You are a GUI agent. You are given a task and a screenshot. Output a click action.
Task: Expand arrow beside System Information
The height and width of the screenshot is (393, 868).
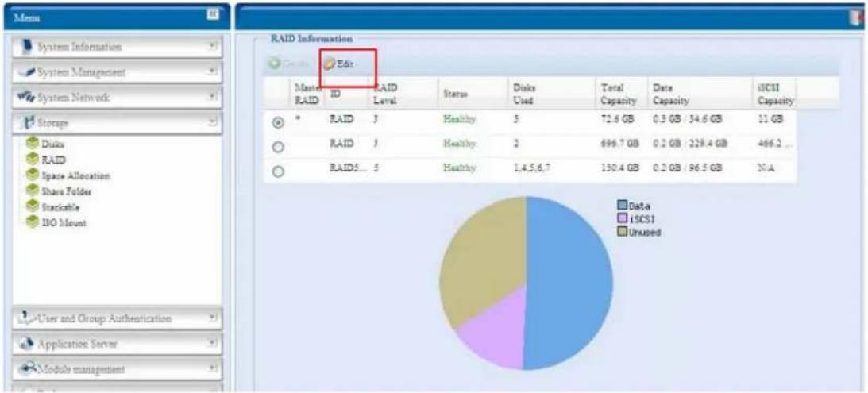(x=213, y=47)
